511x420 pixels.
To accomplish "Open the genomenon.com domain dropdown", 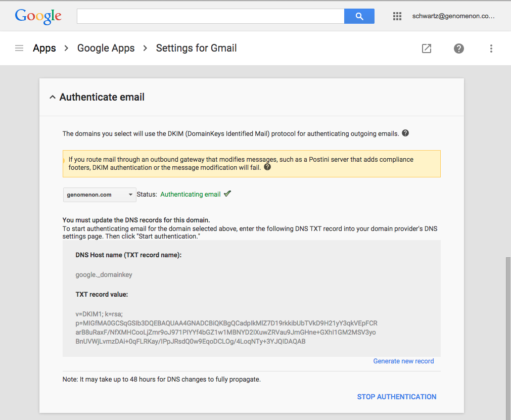I will coord(100,195).
